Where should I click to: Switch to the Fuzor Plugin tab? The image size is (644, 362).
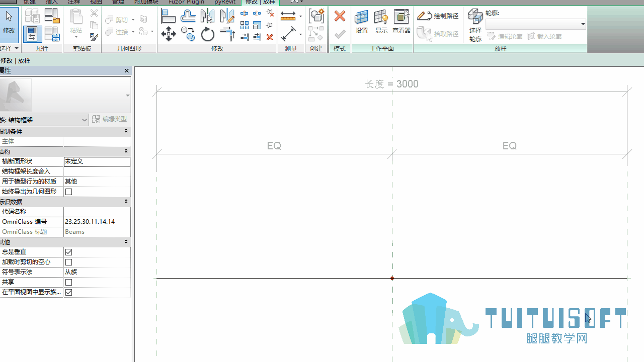click(x=187, y=2)
